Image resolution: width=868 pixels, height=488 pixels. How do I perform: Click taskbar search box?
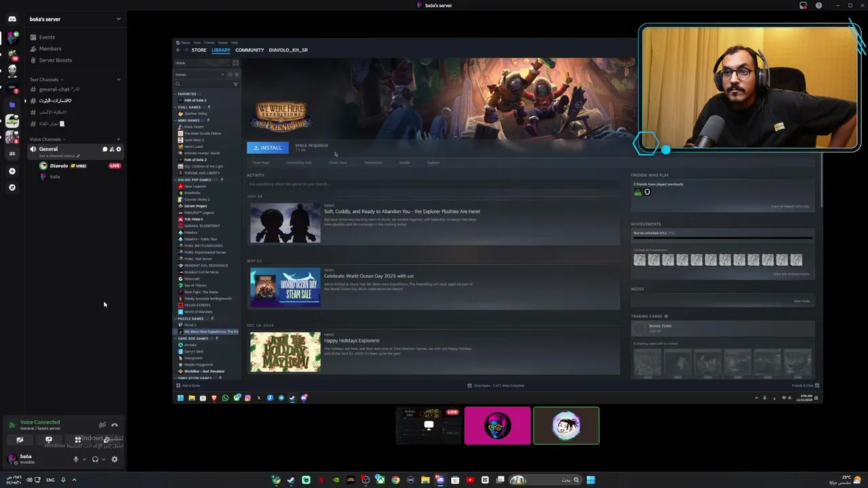coord(545,480)
